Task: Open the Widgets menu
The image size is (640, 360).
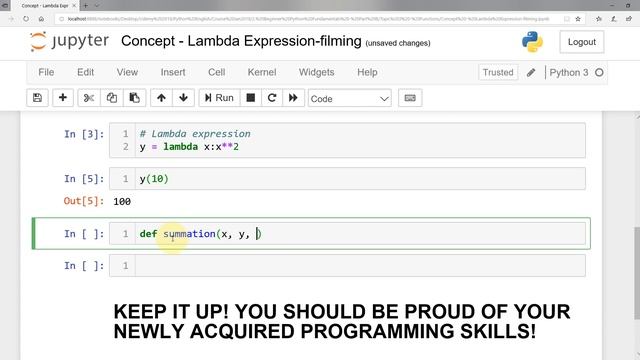Action: 316,72
